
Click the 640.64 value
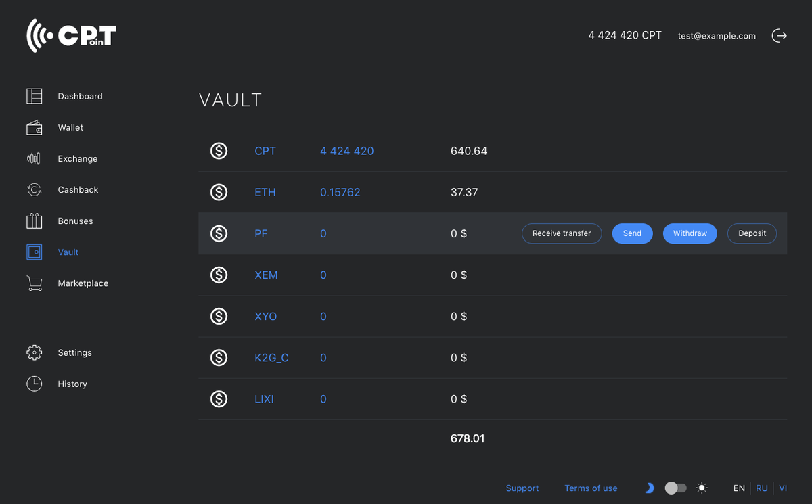[469, 151]
